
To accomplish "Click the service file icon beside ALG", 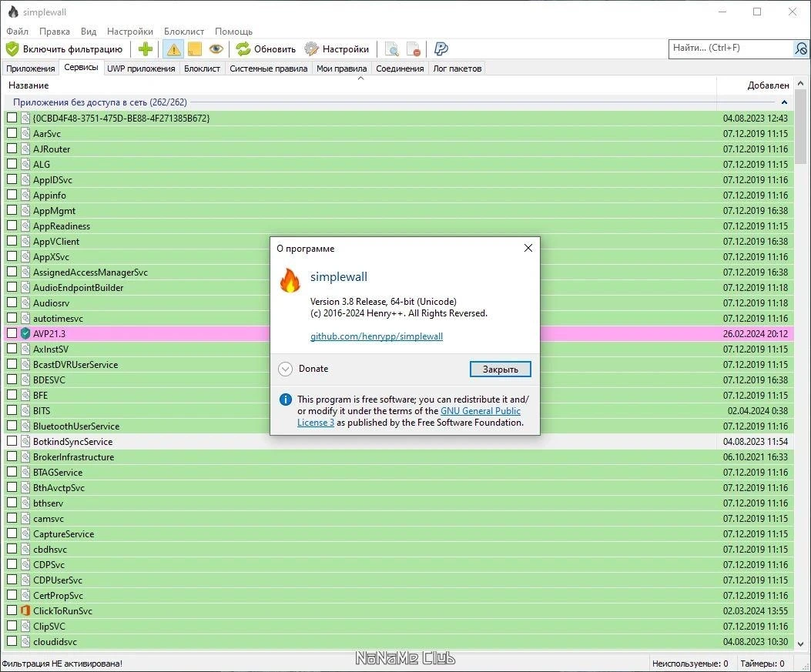I will click(x=25, y=164).
